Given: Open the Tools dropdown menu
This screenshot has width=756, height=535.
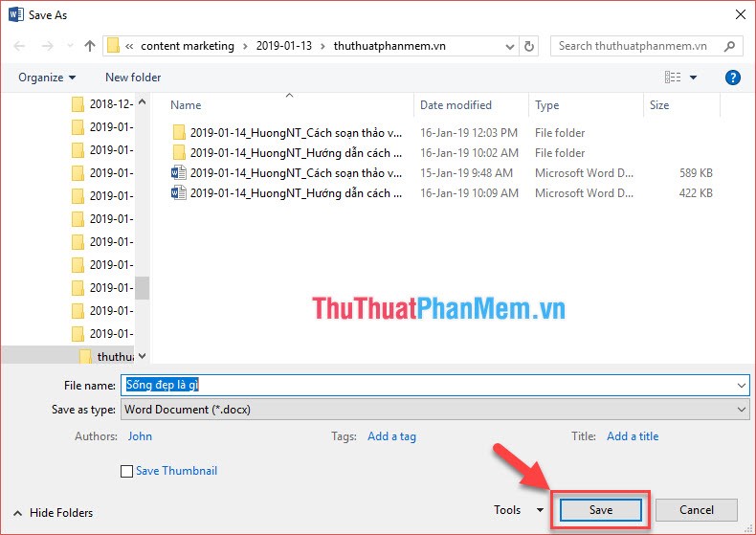Looking at the screenshot, I should [519, 510].
